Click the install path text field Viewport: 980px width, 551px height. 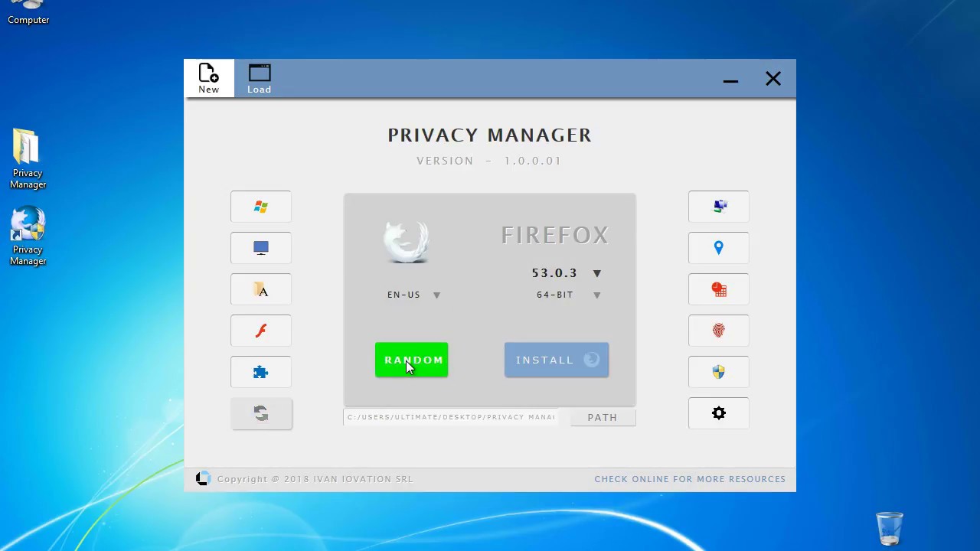pos(451,417)
